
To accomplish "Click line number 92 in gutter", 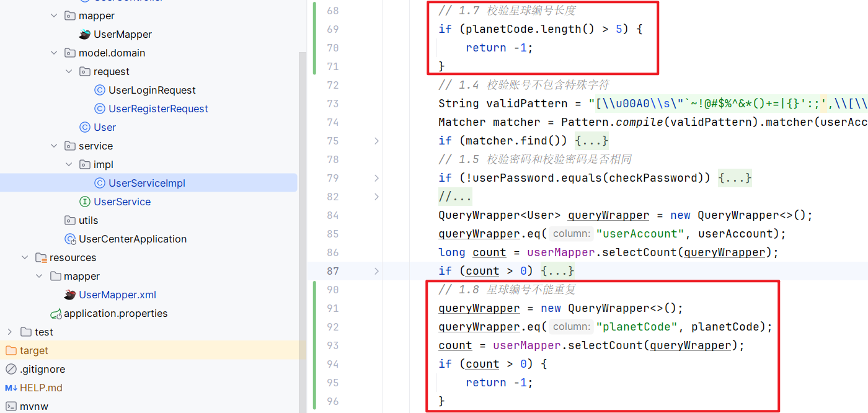I will 332,327.
